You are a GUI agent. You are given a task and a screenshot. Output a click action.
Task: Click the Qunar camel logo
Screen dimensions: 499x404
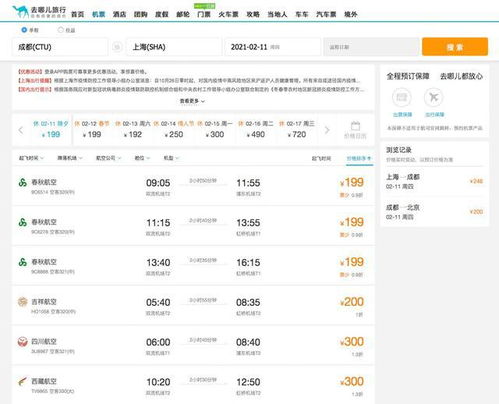[x=20, y=12]
